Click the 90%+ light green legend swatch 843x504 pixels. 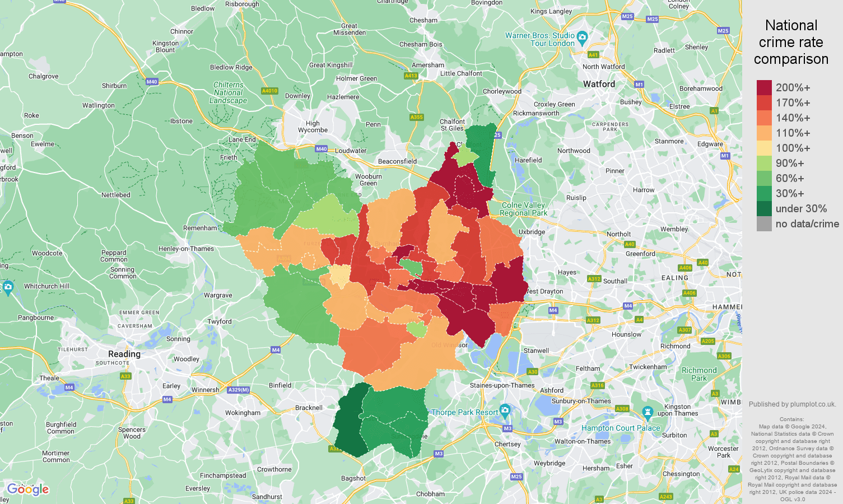pyautogui.click(x=764, y=163)
